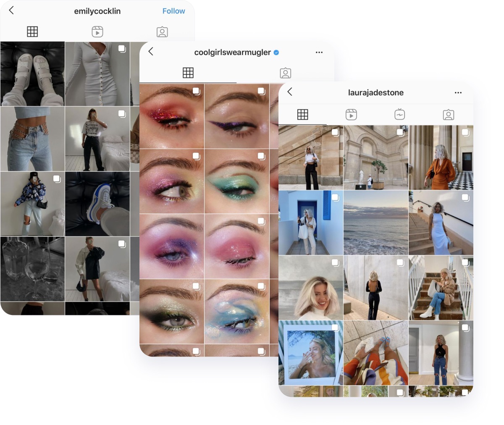This screenshot has width=504, height=425.
Task: Open tagged photos tab on emilycocklin profile
Action: click(162, 31)
